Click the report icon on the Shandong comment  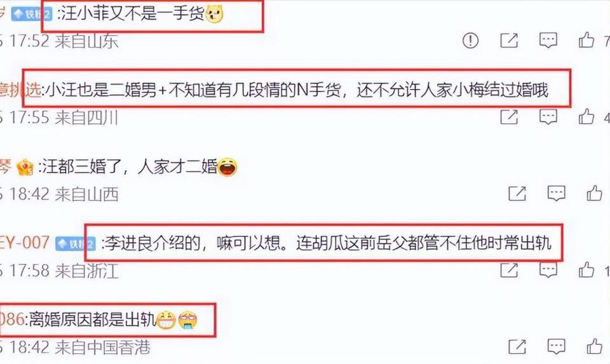(x=470, y=40)
